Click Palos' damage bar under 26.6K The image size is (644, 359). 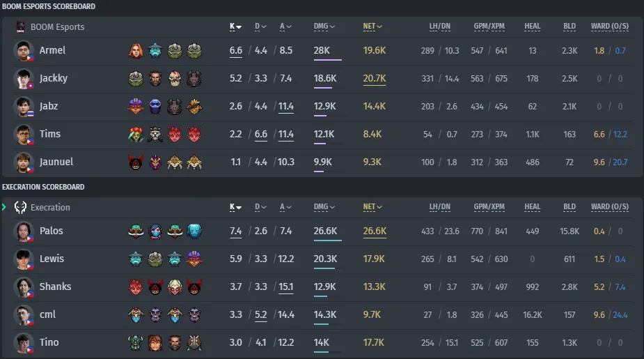(327, 240)
